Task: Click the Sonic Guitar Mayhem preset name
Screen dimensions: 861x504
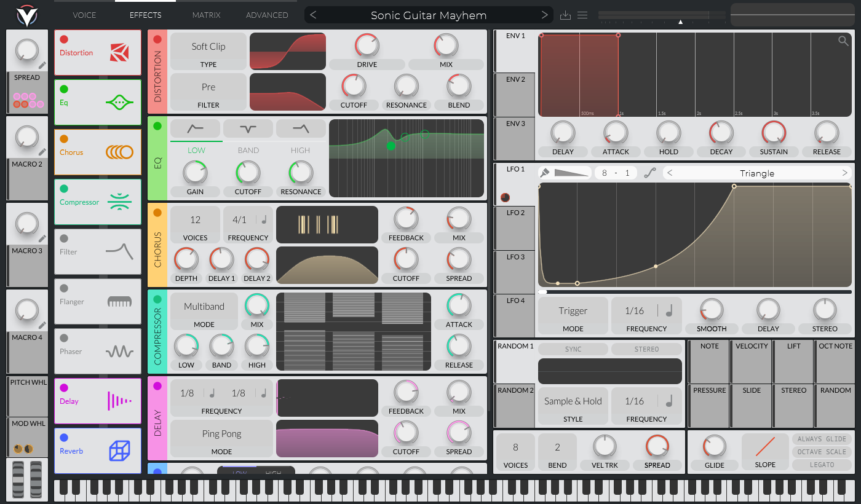Action: click(x=429, y=15)
